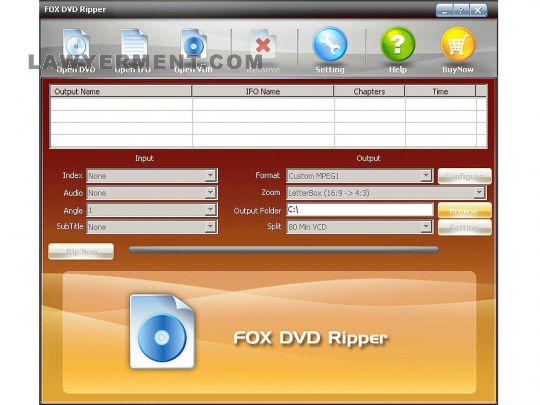540x405 pixels.
Task: Click the Open VOB disc icon
Action: tap(194, 44)
